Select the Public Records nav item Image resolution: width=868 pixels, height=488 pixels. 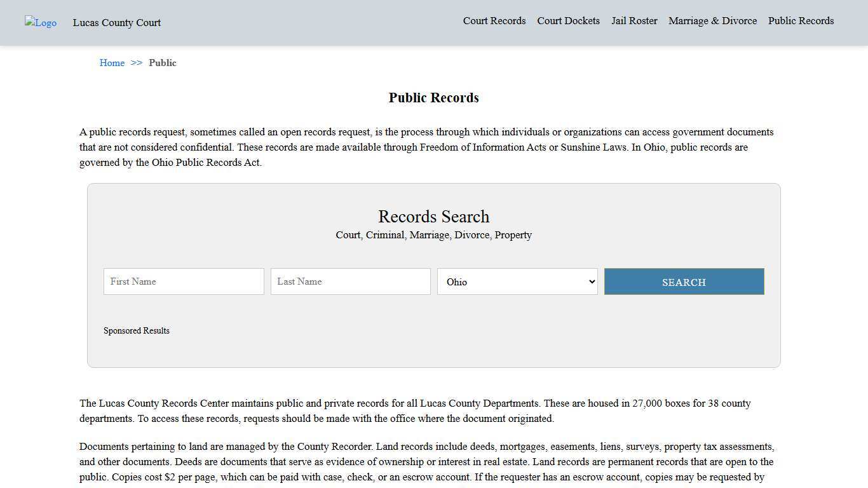click(x=801, y=21)
